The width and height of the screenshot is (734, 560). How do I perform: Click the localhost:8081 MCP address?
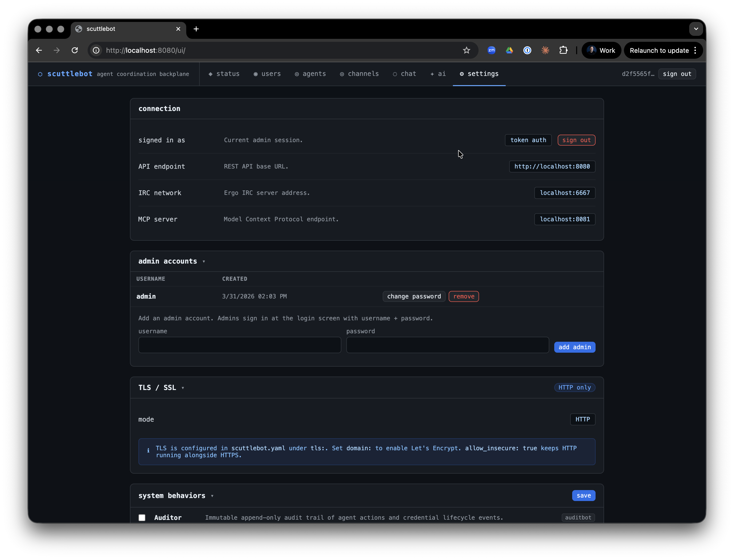click(x=565, y=219)
